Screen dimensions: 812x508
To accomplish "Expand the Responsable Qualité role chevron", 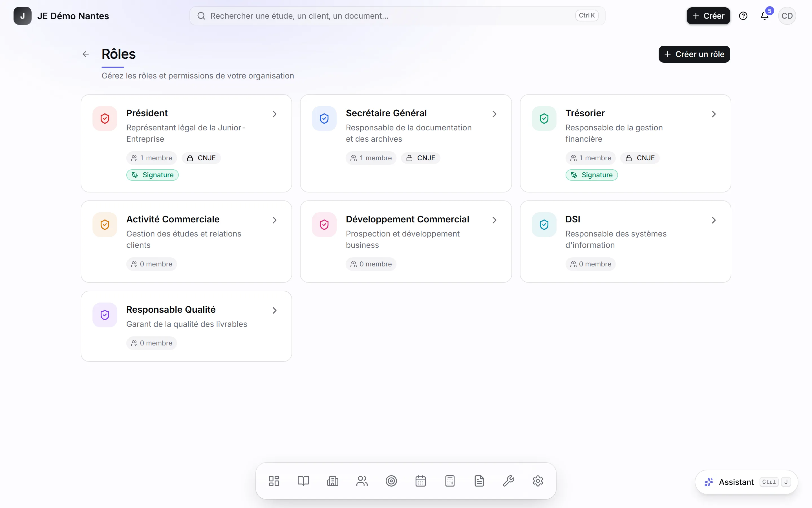I will click(x=274, y=310).
